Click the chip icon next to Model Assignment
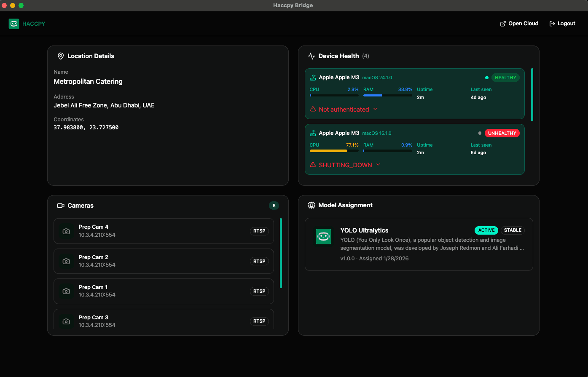The height and width of the screenshot is (377, 588). coord(311,205)
